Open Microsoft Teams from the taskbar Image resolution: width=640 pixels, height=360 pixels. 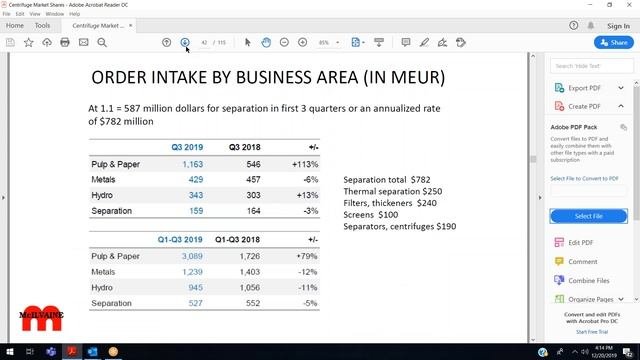(51, 352)
